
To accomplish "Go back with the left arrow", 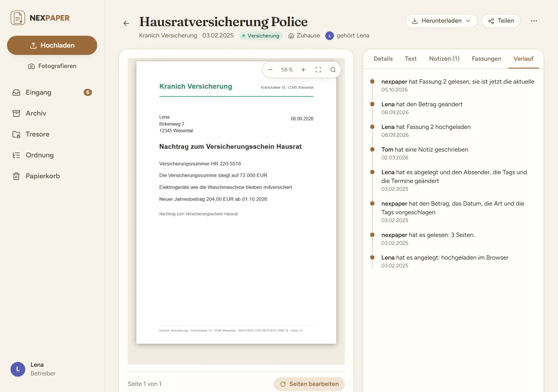I will [126, 23].
